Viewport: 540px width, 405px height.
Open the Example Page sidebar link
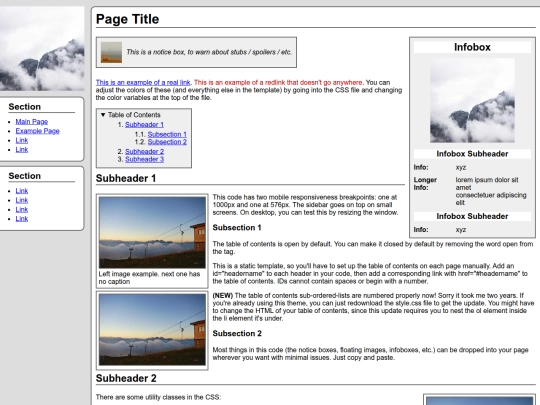click(x=38, y=131)
